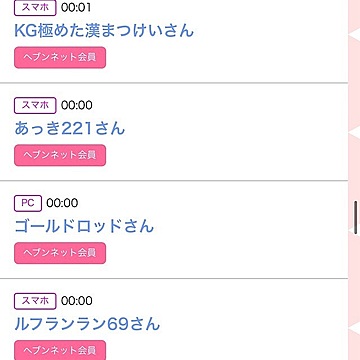Image resolution: width=360 pixels, height=360 pixels.
Task: Open ゴールドロッドさん profile link
Action: [84, 226]
